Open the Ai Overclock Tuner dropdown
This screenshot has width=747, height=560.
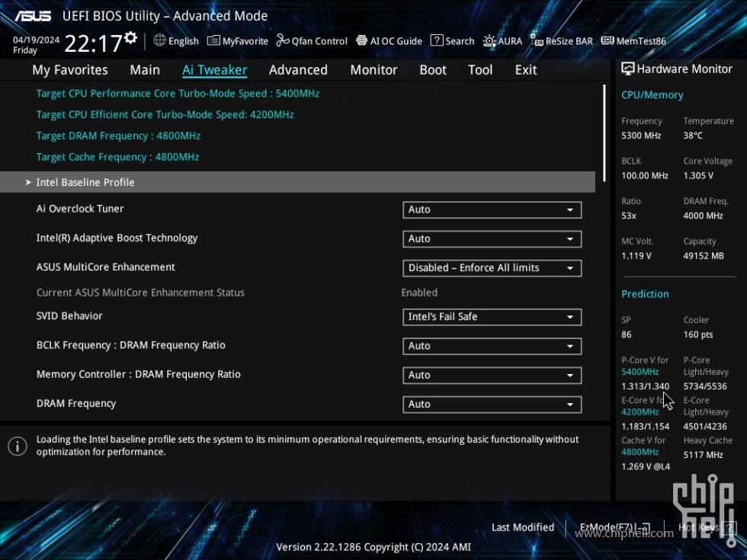click(492, 210)
